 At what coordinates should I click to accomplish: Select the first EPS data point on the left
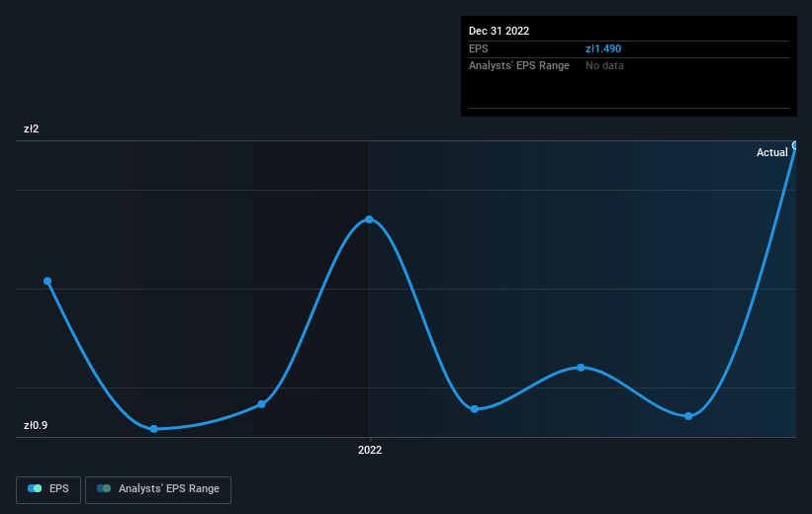click(x=47, y=281)
